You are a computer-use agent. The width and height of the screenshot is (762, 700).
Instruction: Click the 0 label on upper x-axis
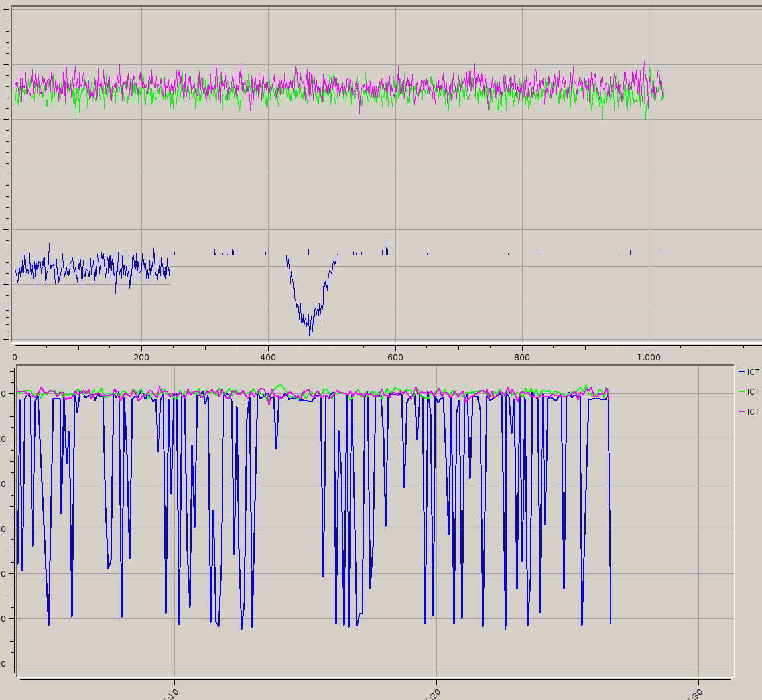point(15,357)
